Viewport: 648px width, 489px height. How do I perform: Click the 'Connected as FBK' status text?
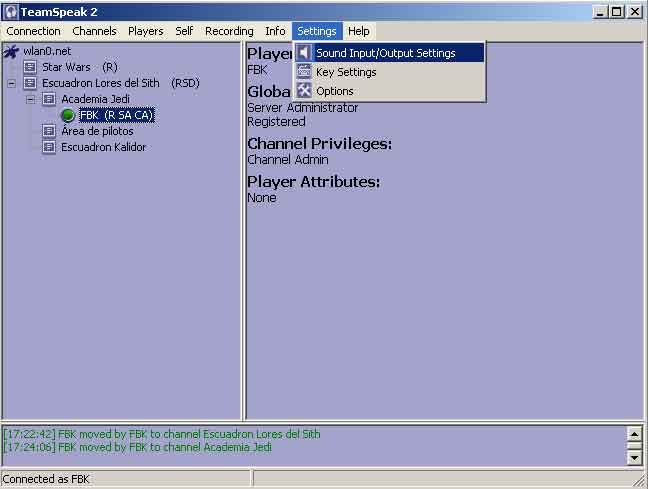coord(46,479)
